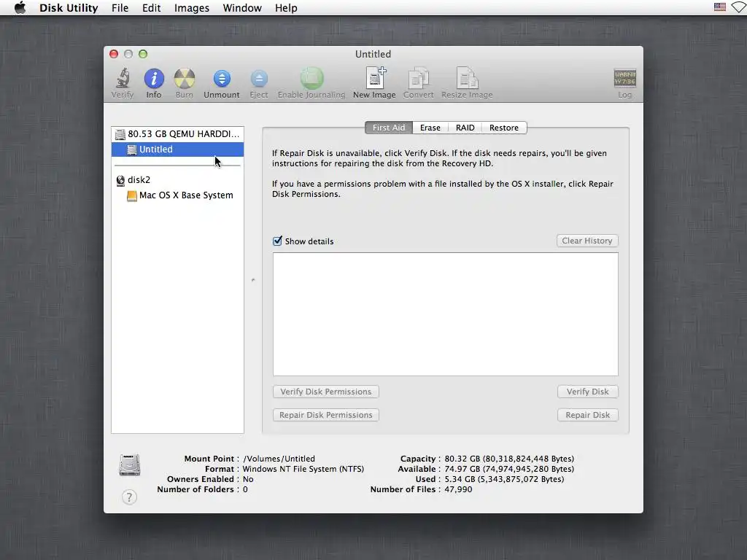Click the Resize Image toolbar icon
The image size is (747, 560).
click(467, 78)
